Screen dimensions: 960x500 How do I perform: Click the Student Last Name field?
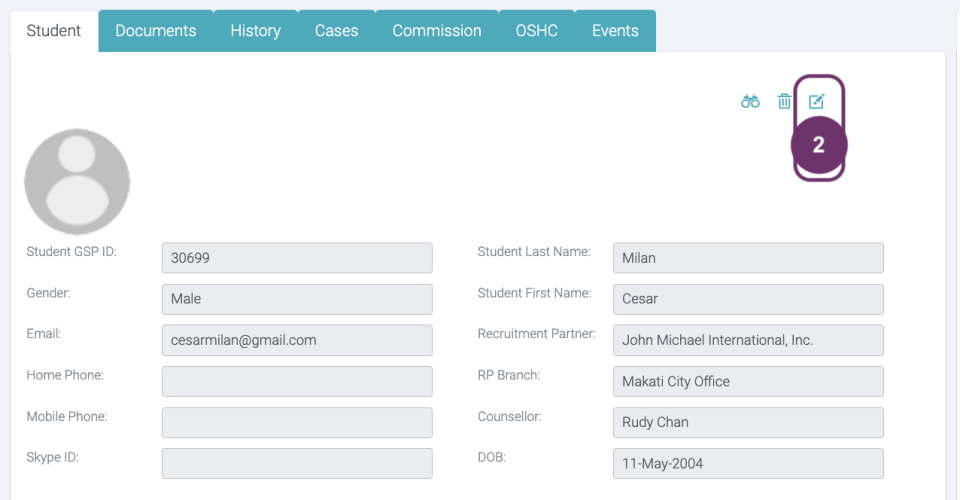748,258
